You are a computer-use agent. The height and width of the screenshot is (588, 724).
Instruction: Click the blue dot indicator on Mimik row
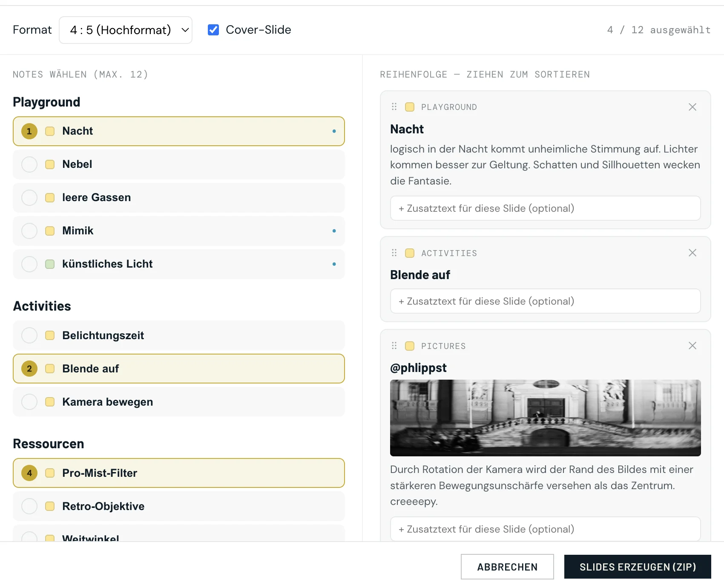334,231
